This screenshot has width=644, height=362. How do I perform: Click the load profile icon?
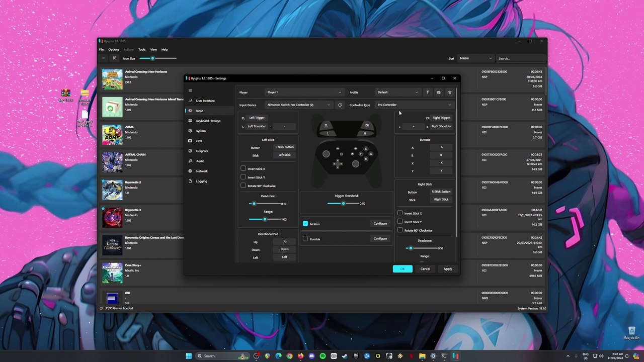pos(427,93)
